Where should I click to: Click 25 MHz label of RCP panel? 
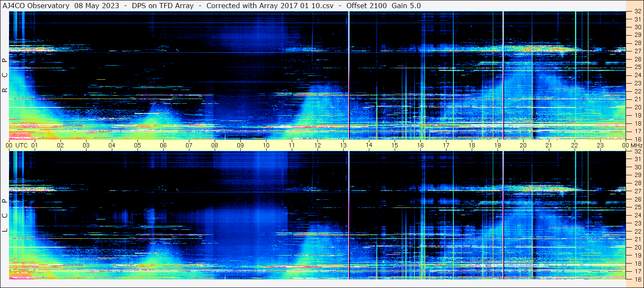[637, 67]
